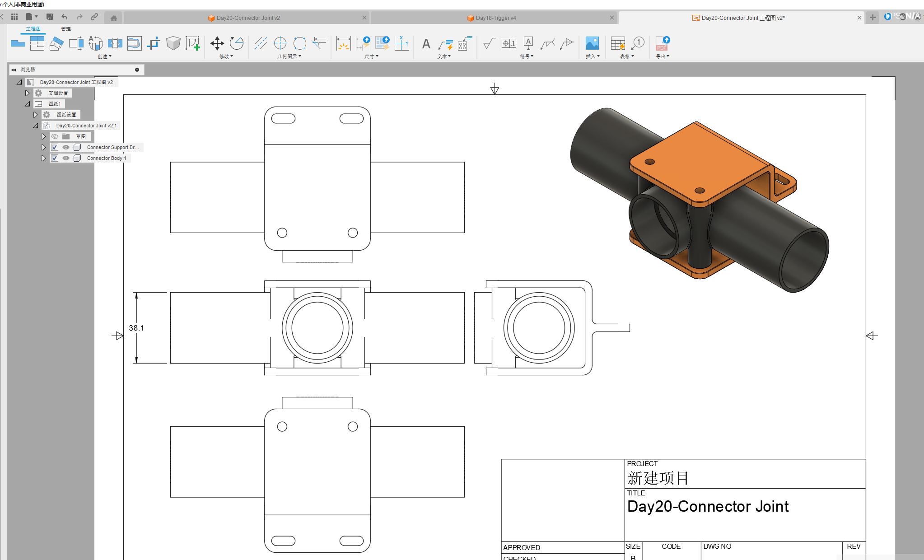Uncheck the Connector Support Bracket checkbox
This screenshot has height=560, width=924.
pos(55,147)
